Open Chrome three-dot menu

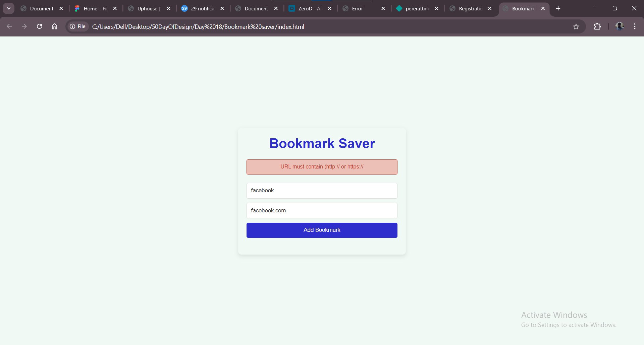point(635,26)
